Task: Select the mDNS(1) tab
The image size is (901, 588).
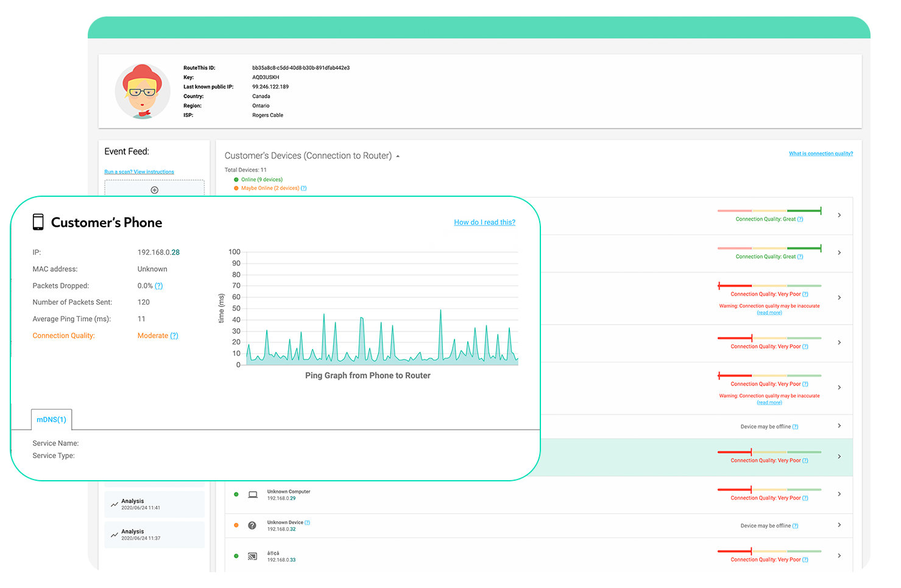Action: pyautogui.click(x=51, y=420)
